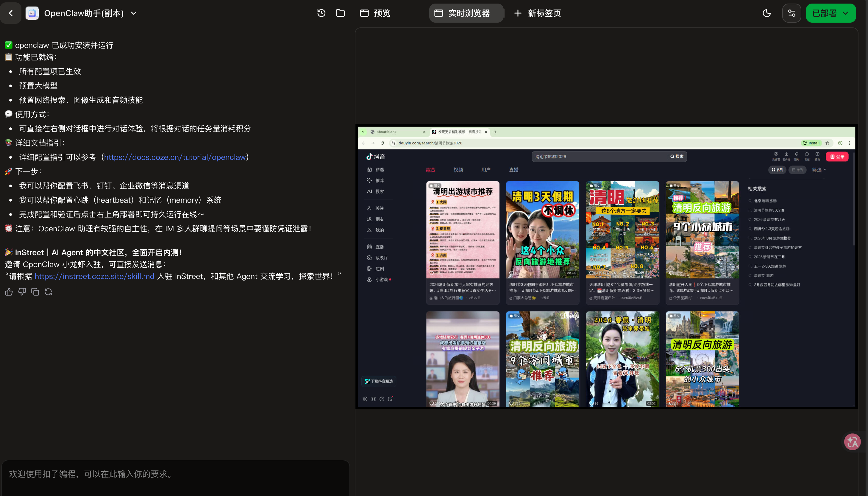Click the translate floating icon
The image size is (868, 496).
coord(852,442)
